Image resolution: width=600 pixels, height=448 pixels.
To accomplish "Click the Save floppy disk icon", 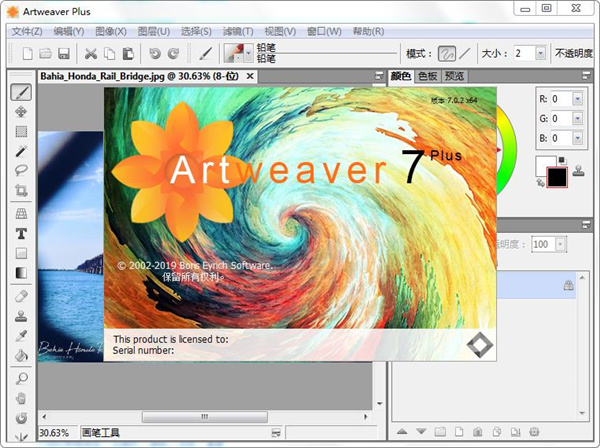I will coord(64,54).
